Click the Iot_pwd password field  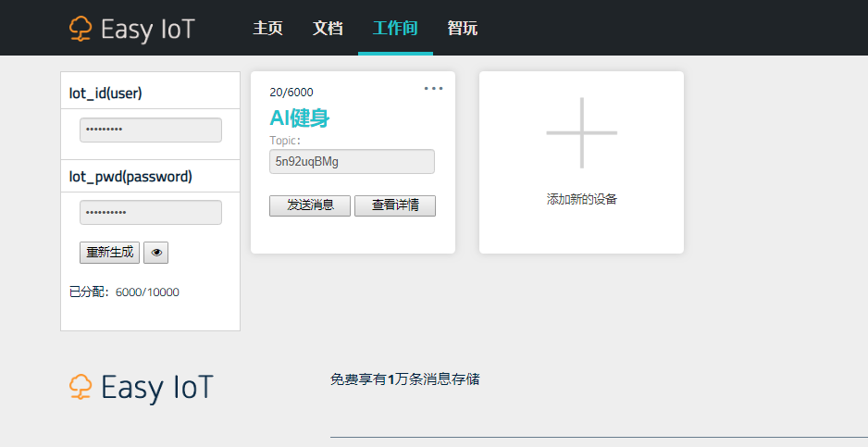[151, 212]
